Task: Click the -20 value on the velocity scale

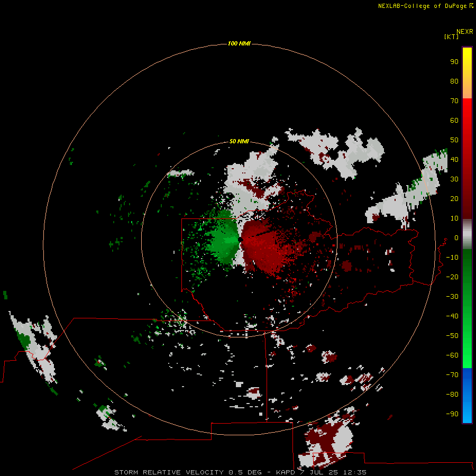Action: [452, 277]
